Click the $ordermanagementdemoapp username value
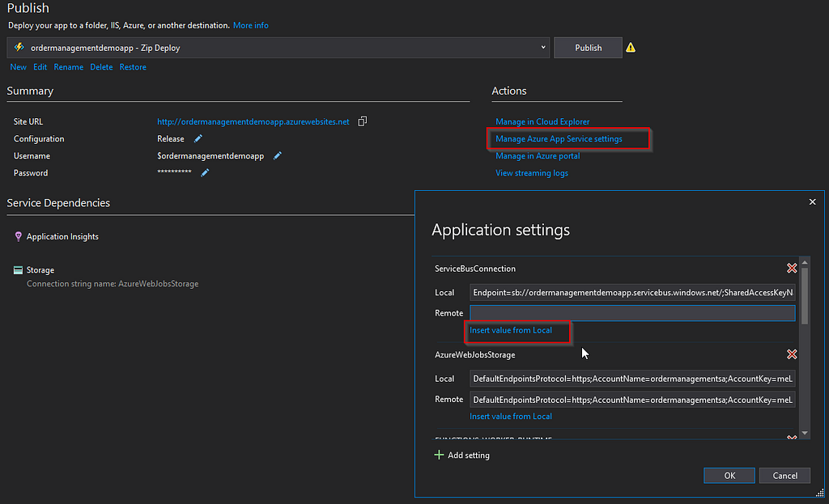Viewport: 829px width, 504px height. (210, 156)
